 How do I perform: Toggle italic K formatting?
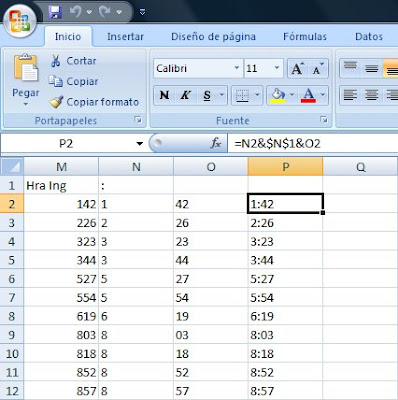coord(185,95)
